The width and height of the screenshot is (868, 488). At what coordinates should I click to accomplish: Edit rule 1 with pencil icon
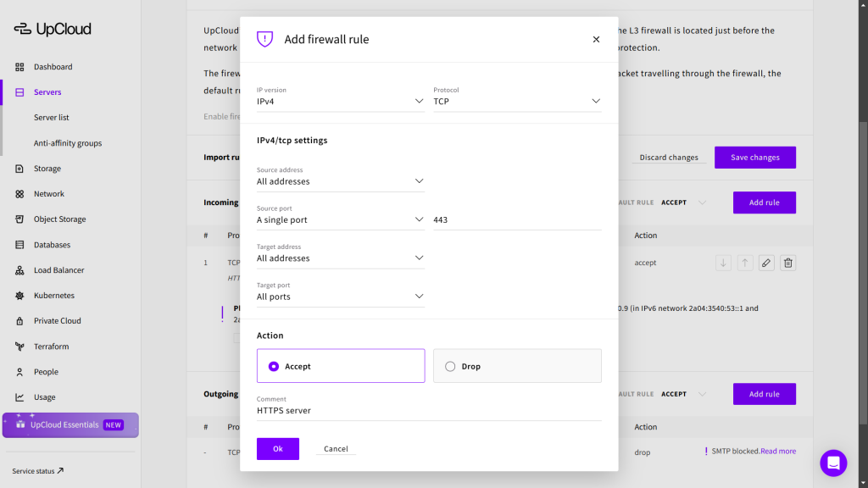coord(766,263)
